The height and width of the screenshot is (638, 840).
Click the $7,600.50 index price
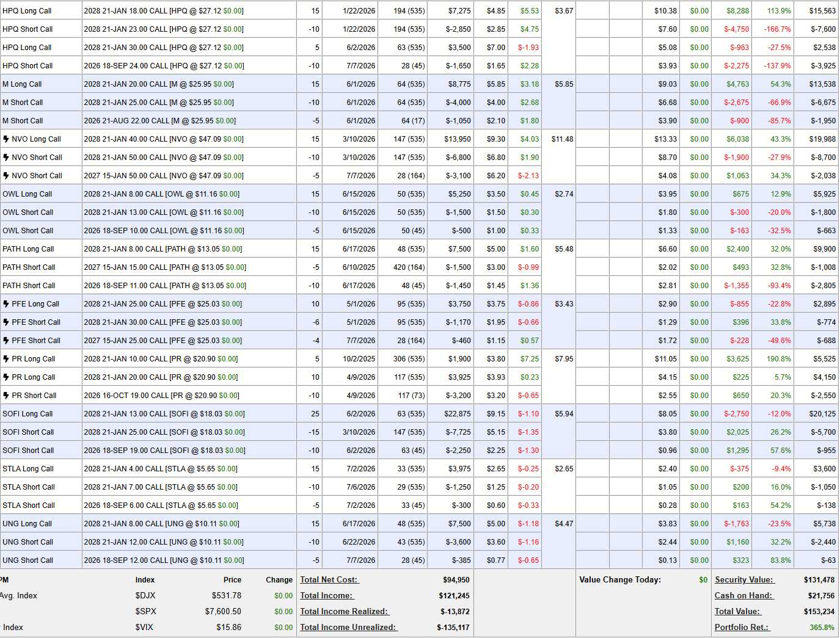(223, 612)
